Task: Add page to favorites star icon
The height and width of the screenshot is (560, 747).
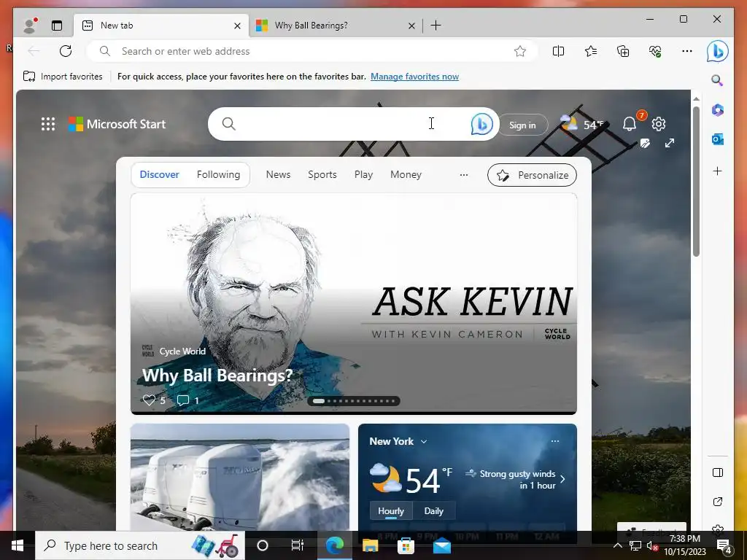Action: [x=519, y=51]
